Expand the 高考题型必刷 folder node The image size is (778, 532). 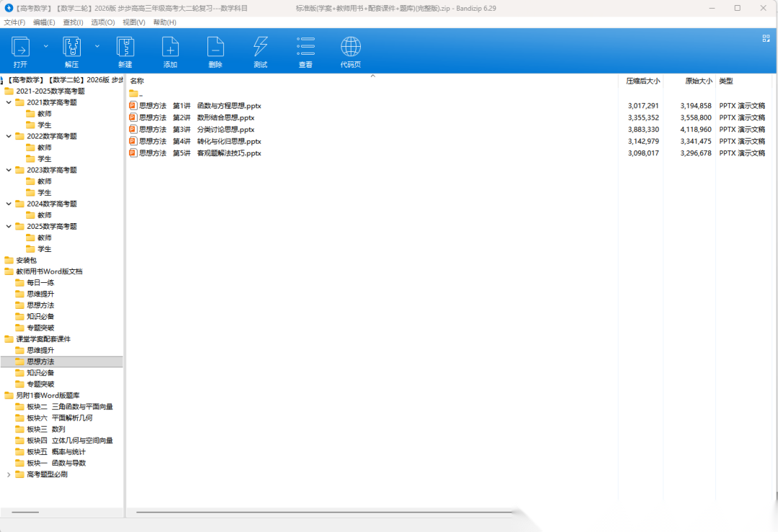9,474
